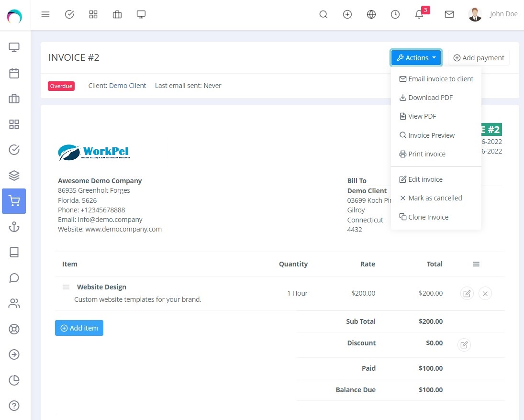Click the Add item button
524x420 pixels.
click(x=79, y=328)
